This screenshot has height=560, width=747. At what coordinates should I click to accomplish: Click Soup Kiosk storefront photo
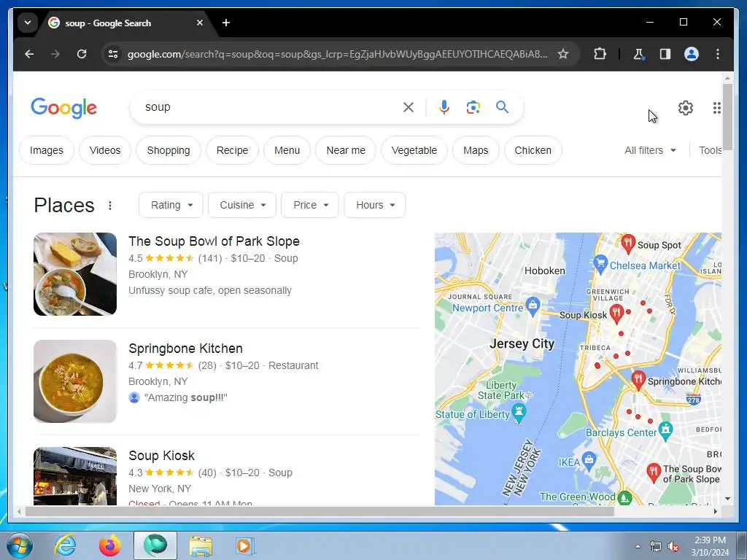tap(75, 475)
